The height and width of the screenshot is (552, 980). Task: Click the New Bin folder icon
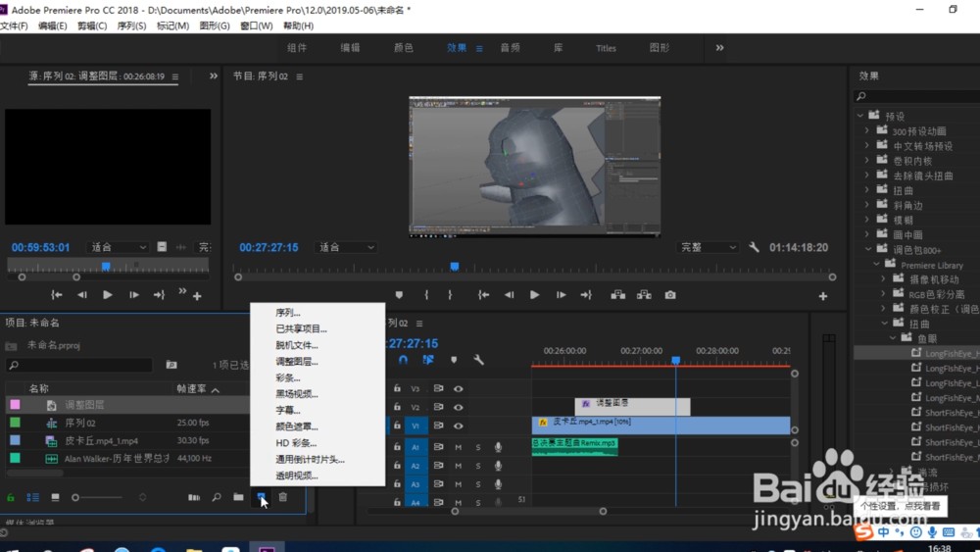click(238, 497)
